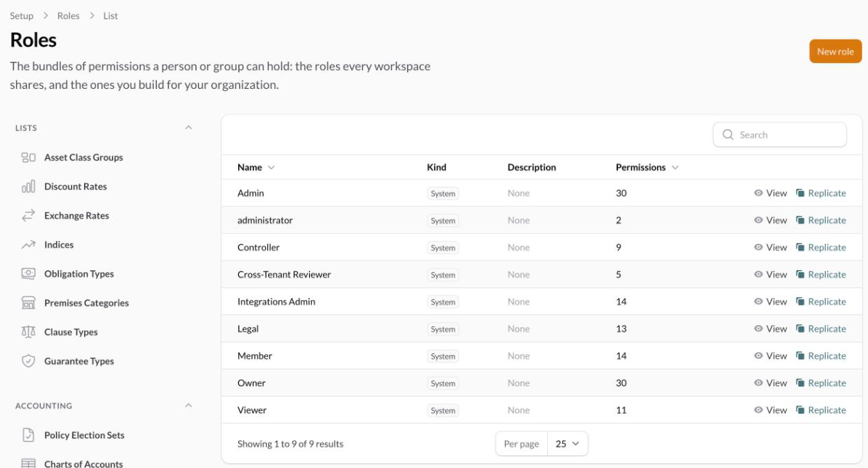
Task: Click the Clause Types scales icon
Action: click(x=28, y=333)
